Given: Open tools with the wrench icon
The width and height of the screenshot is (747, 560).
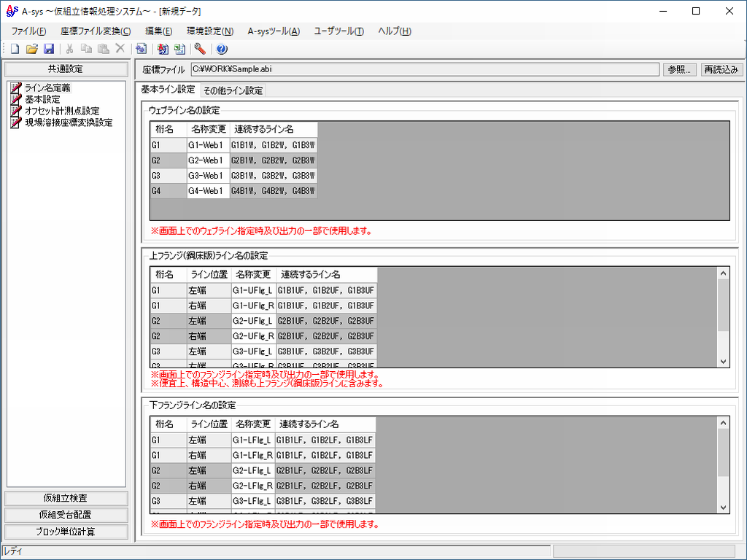Looking at the screenshot, I should 200,49.
